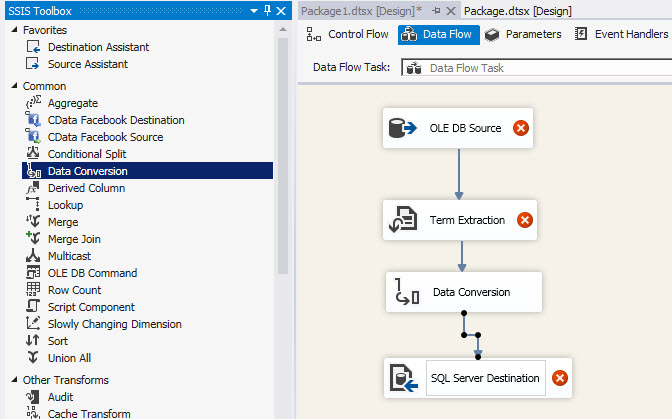Click the Data Conversion node icon on canvas
The width and height of the screenshot is (672, 419).
(406, 292)
